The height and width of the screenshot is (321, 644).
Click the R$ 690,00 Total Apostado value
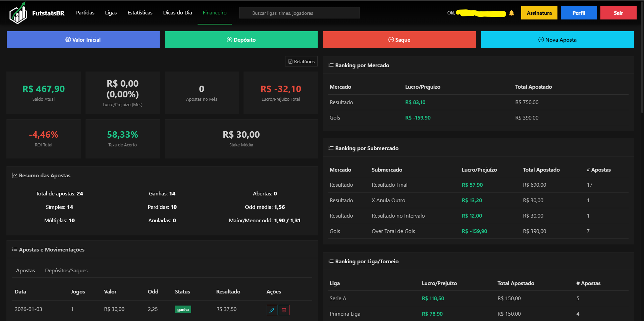pos(535,185)
